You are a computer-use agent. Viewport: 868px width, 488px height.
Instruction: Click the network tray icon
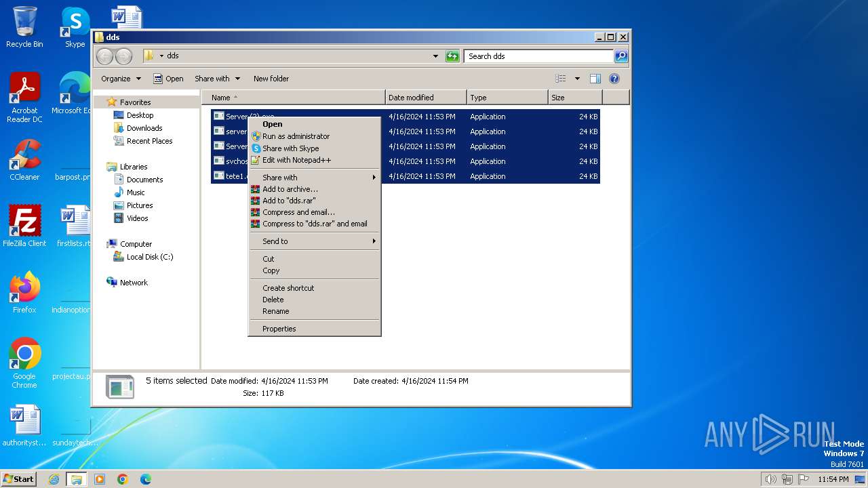(787, 479)
